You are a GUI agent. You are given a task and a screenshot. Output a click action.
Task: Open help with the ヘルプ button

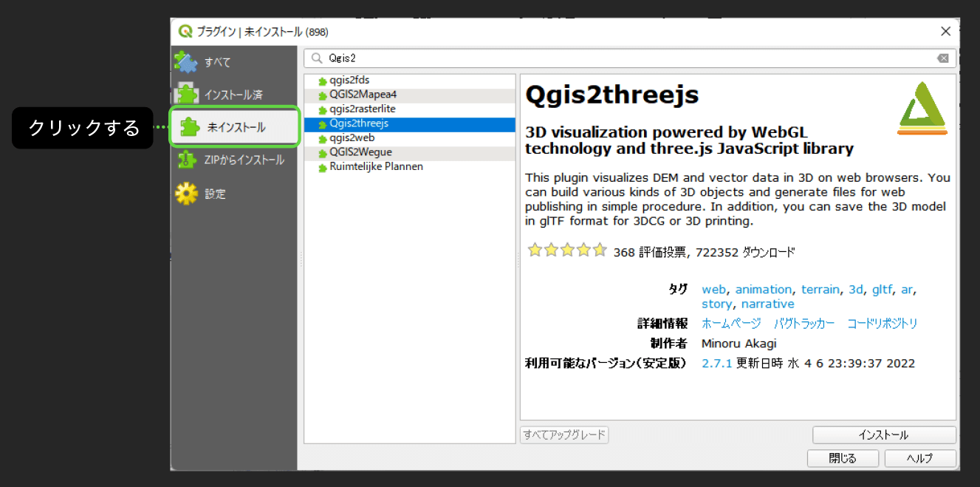[919, 458]
